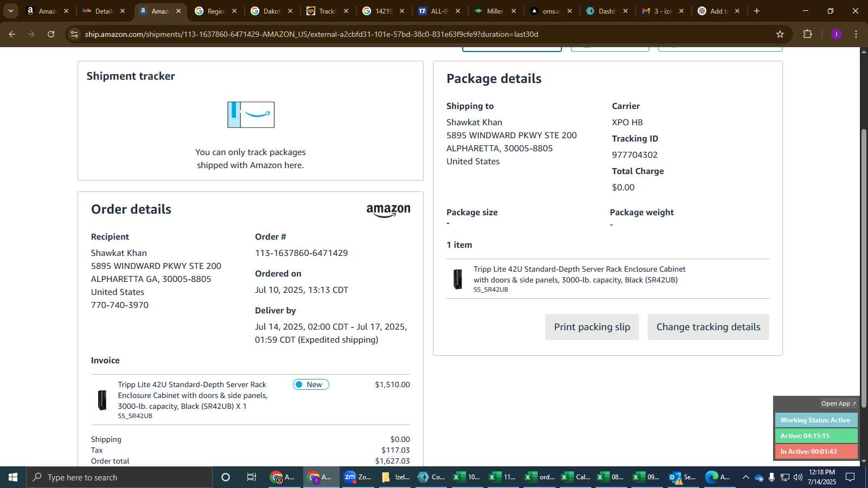The image size is (868, 488).
Task: Open Chrome's three-dot menu
Action: (856, 34)
